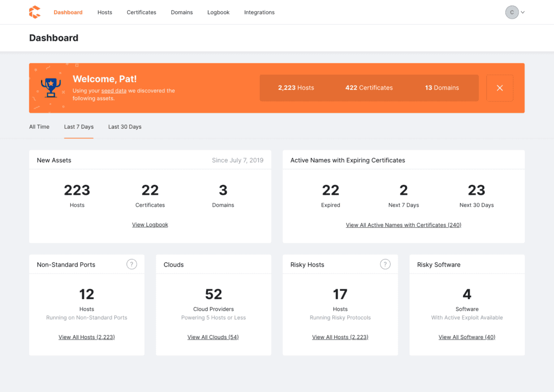Click Running Risky Protocols text
This screenshot has width=554, height=392.
pos(340,317)
